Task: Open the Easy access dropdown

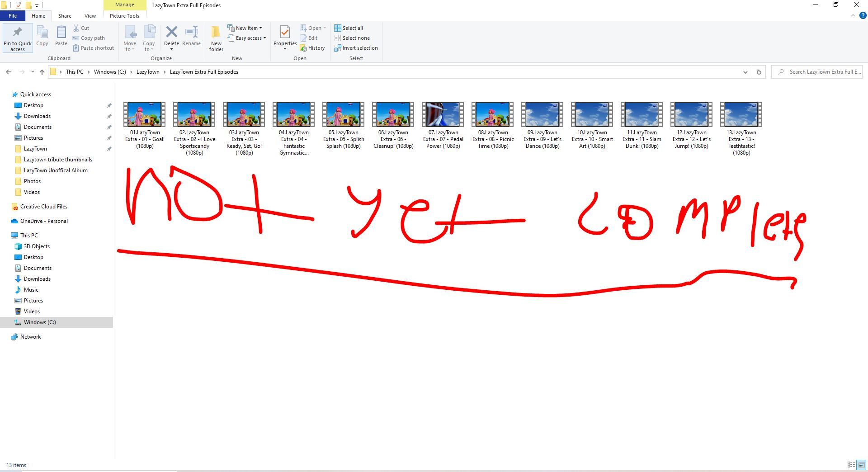Action: point(247,38)
